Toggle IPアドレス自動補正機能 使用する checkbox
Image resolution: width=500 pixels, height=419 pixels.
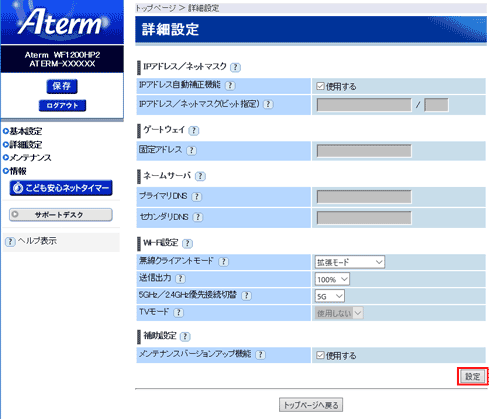(320, 86)
